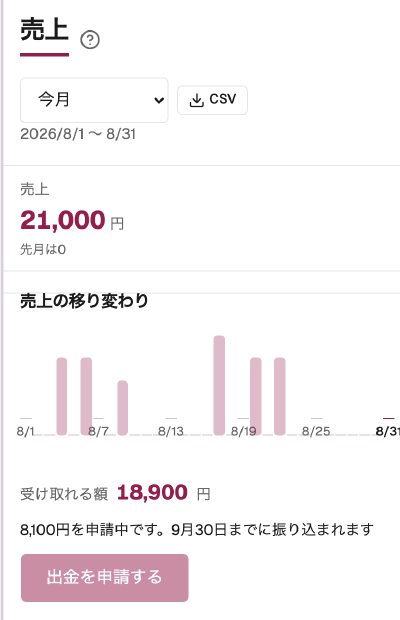400x620 pixels.
Task: Click the 8/25 axis date label
Action: click(x=316, y=431)
